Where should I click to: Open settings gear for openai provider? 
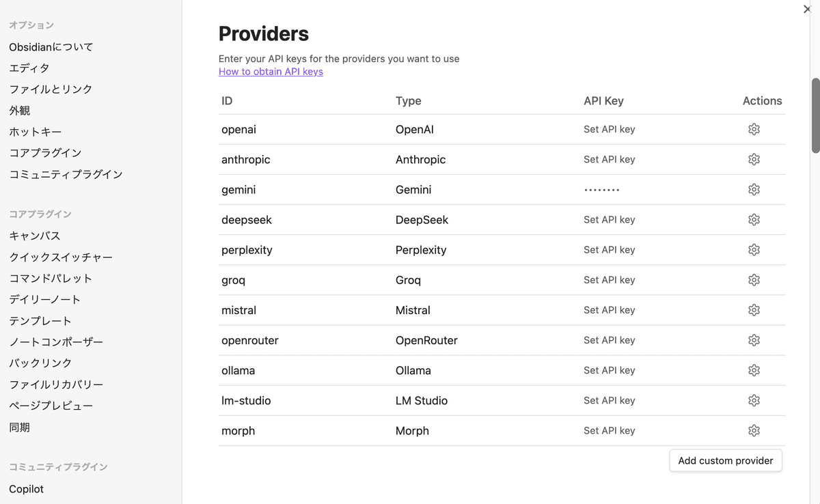tap(754, 129)
